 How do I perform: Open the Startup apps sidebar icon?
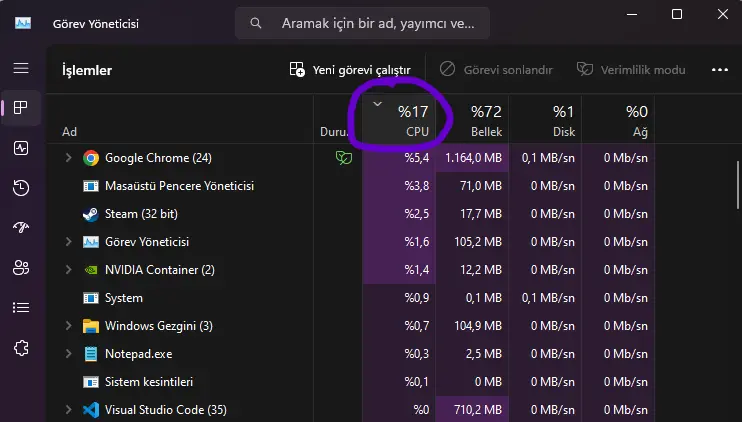pyautogui.click(x=21, y=228)
